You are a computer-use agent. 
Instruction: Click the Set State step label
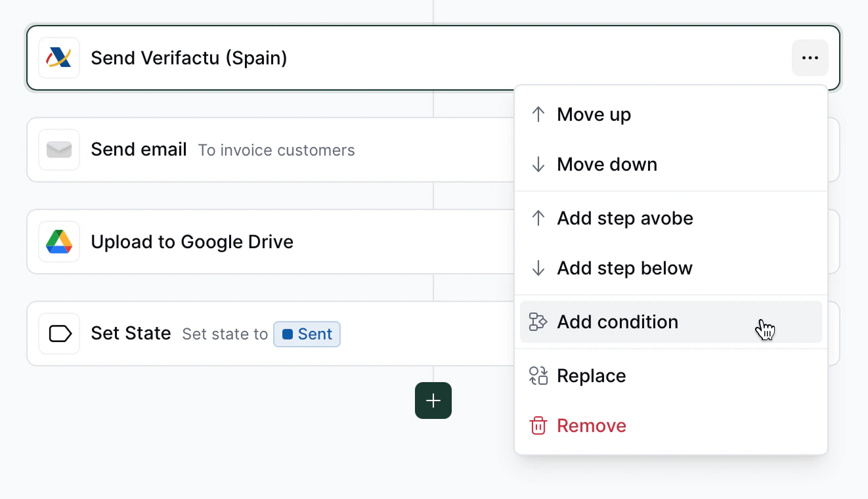[131, 334]
